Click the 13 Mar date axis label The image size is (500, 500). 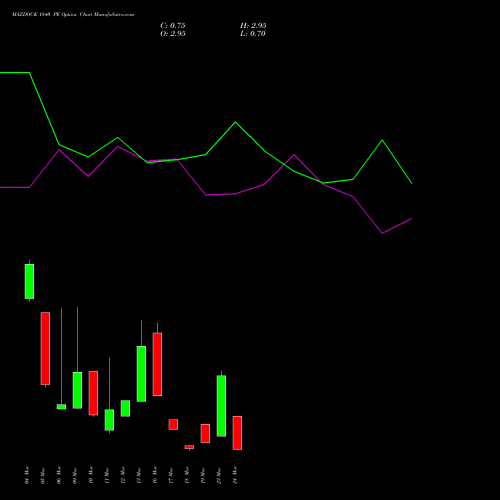tap(139, 475)
